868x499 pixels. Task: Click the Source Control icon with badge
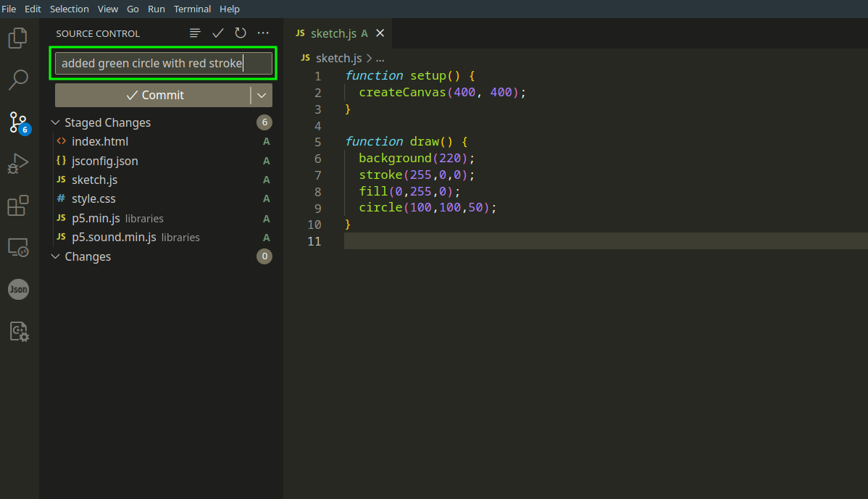tap(18, 122)
